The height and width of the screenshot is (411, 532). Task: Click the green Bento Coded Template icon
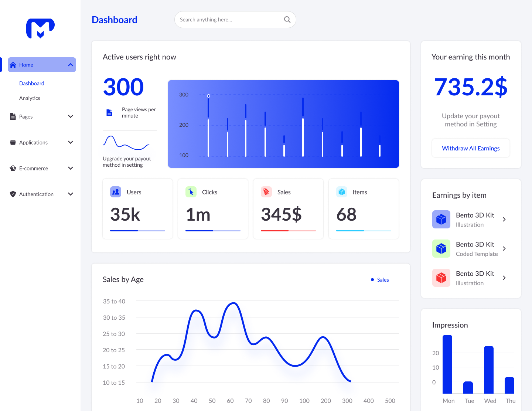441,249
